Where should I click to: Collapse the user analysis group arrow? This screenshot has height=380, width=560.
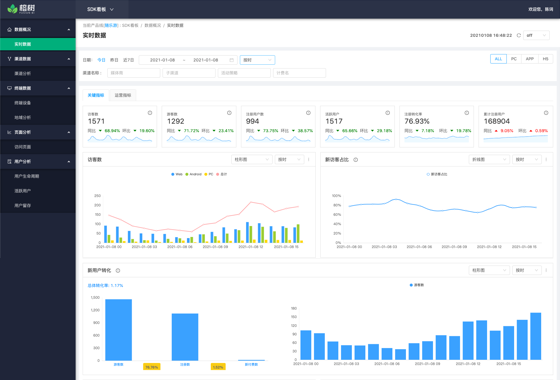(69, 162)
